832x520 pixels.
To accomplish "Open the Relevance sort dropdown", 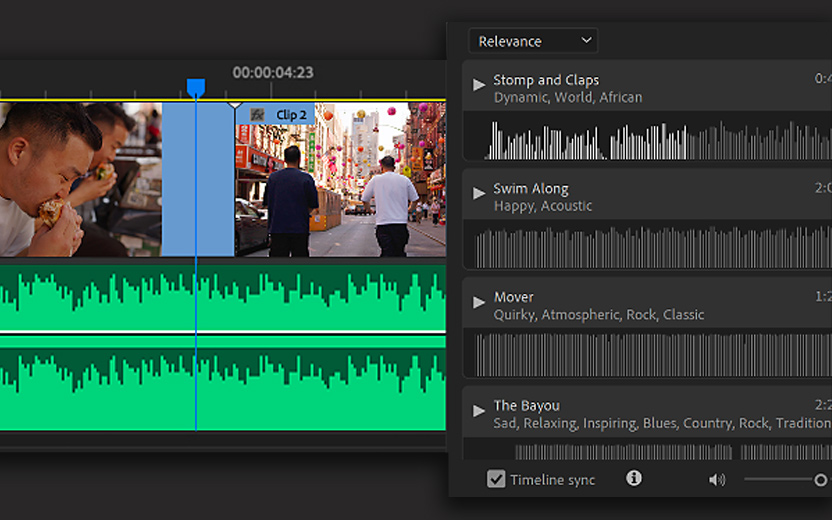I will click(x=532, y=41).
